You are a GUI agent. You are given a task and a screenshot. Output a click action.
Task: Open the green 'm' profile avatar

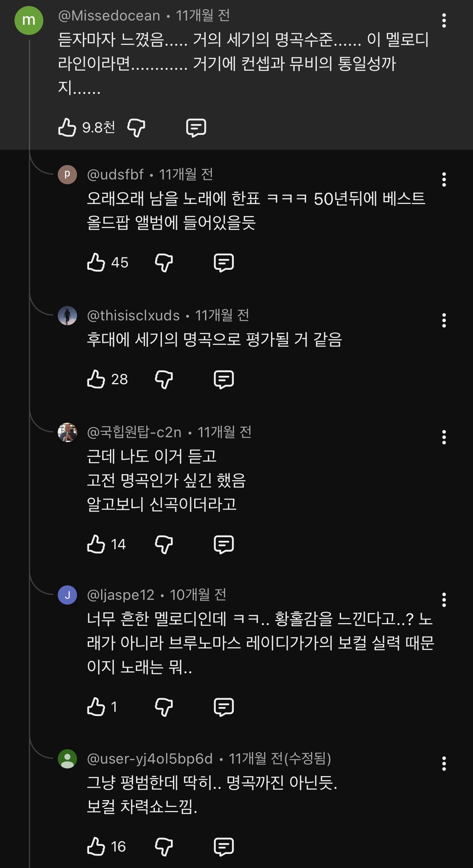29,20
